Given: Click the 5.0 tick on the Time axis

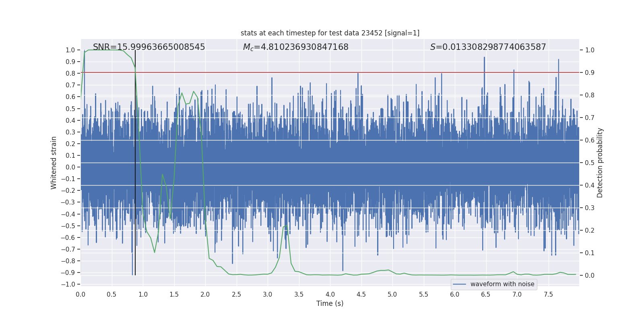Looking at the screenshot, I should click(392, 294).
